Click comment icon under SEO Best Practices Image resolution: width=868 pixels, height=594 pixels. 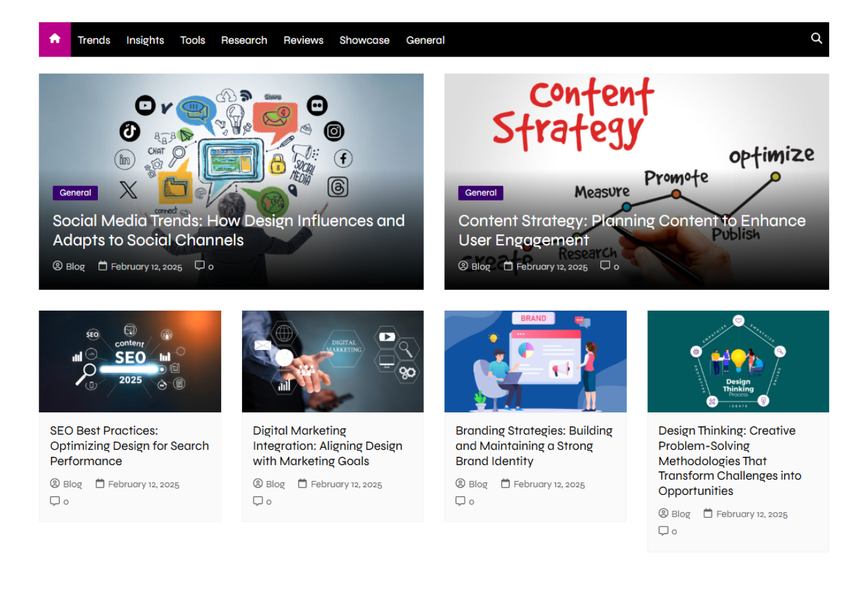(x=55, y=501)
